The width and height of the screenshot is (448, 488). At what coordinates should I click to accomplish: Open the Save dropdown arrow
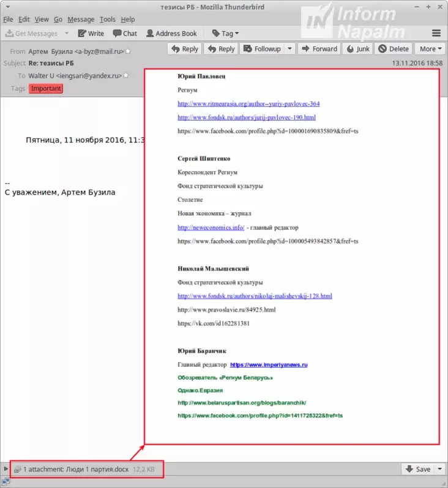click(439, 469)
